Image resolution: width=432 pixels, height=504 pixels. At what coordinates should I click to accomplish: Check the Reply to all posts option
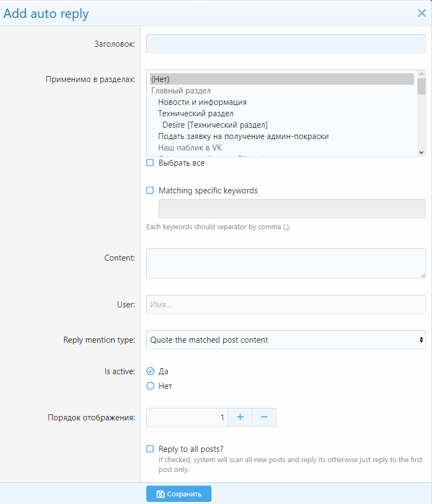point(151,449)
